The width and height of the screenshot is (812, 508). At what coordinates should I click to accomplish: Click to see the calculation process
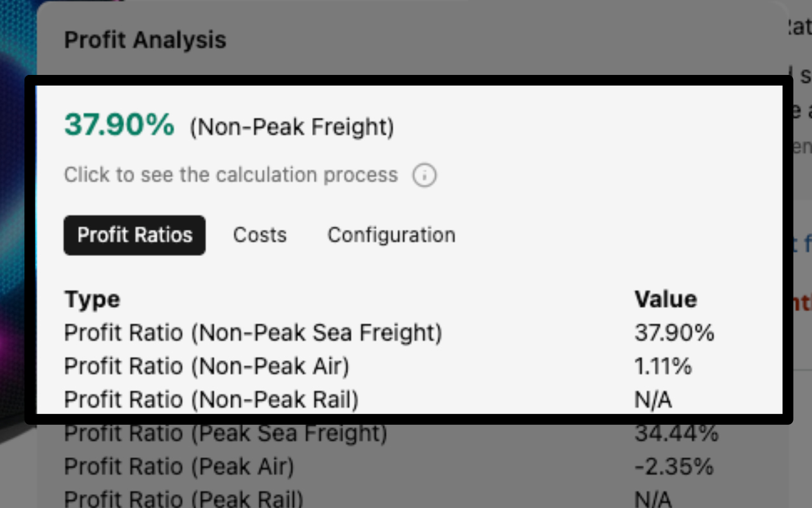click(x=230, y=175)
